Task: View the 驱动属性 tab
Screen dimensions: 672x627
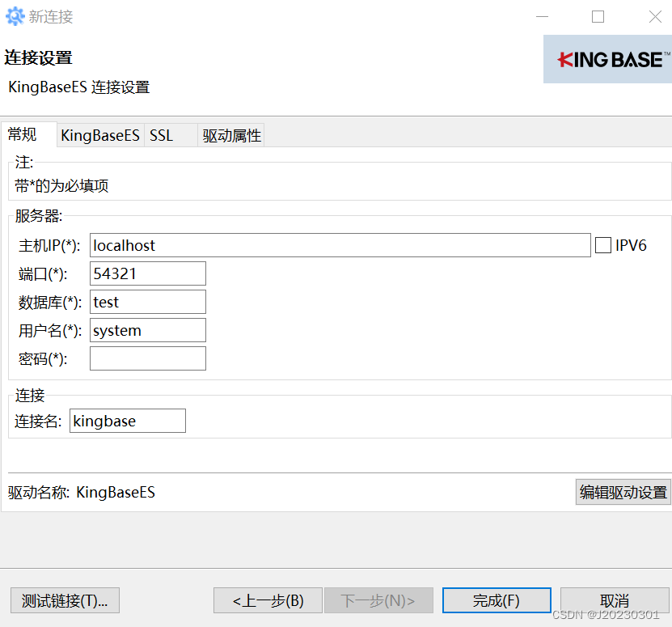Action: pos(230,135)
